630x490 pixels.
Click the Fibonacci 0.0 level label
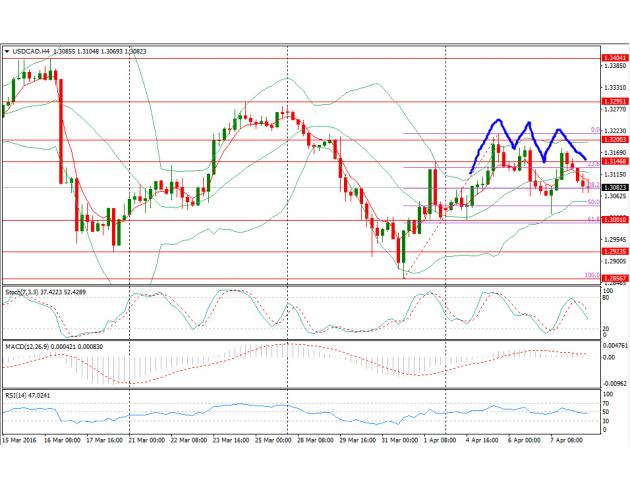coord(594,130)
